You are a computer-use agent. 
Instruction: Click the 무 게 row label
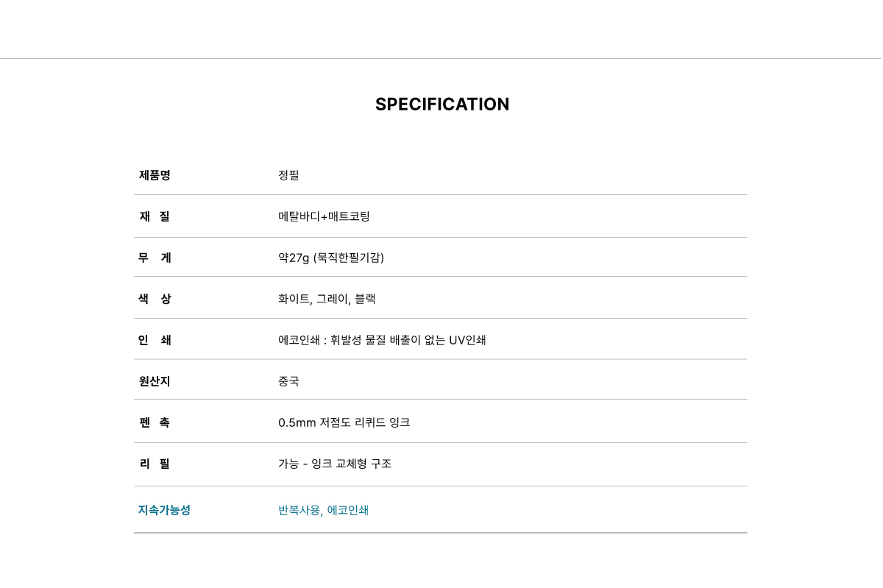(155, 258)
